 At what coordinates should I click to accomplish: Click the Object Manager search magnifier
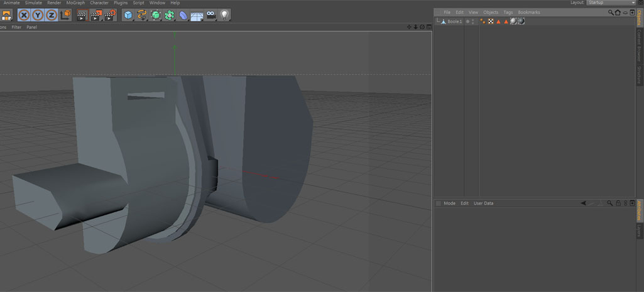coord(610,13)
